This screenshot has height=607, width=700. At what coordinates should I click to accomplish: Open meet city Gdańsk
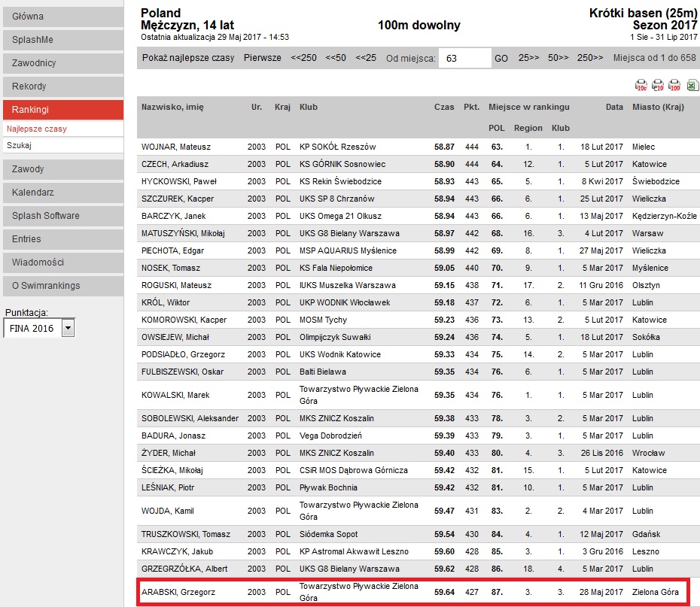click(x=646, y=534)
